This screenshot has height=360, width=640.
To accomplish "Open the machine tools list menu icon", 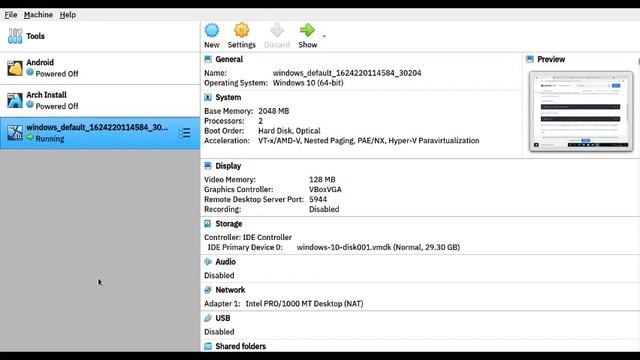I will tap(184, 133).
